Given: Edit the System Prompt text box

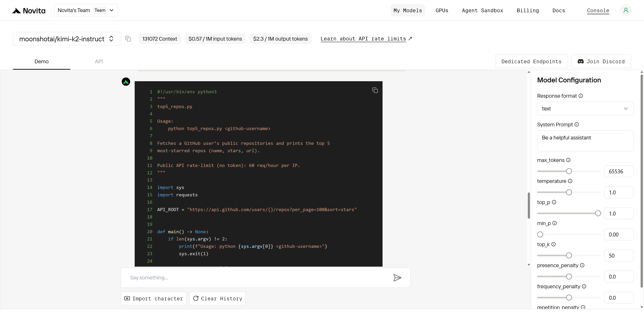Looking at the screenshot, I should point(585,141).
